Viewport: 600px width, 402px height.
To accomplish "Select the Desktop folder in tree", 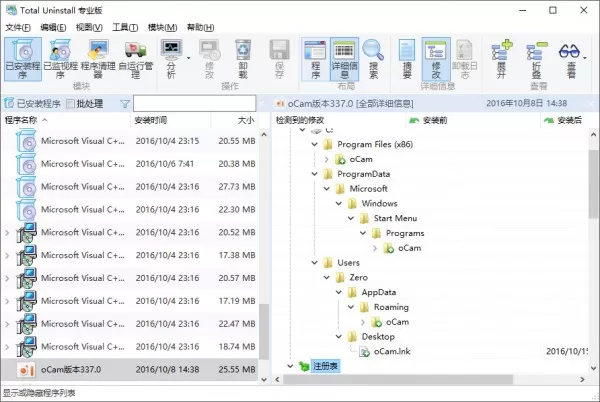I will (x=378, y=337).
